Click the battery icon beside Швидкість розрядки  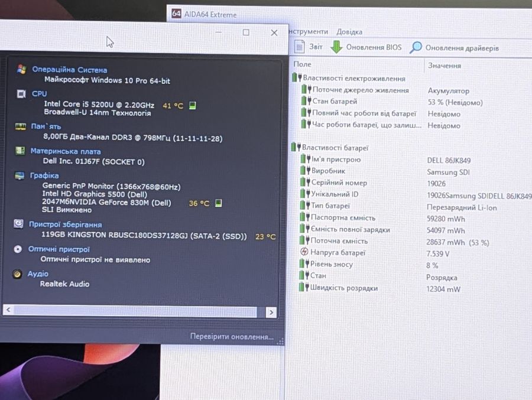point(304,287)
